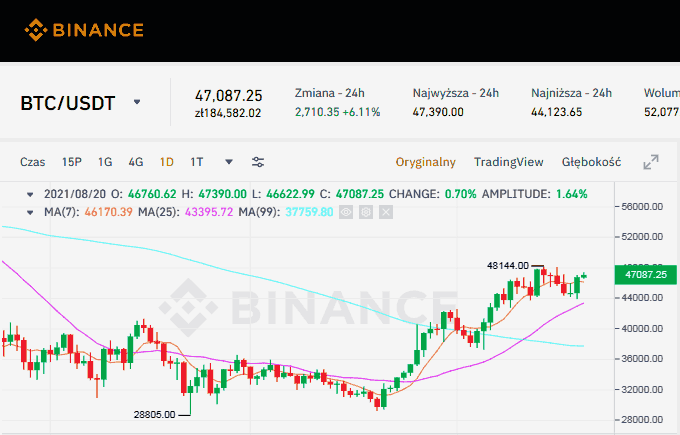Click the Zmiana - 24h label
680x435 pixels.
[330, 93]
